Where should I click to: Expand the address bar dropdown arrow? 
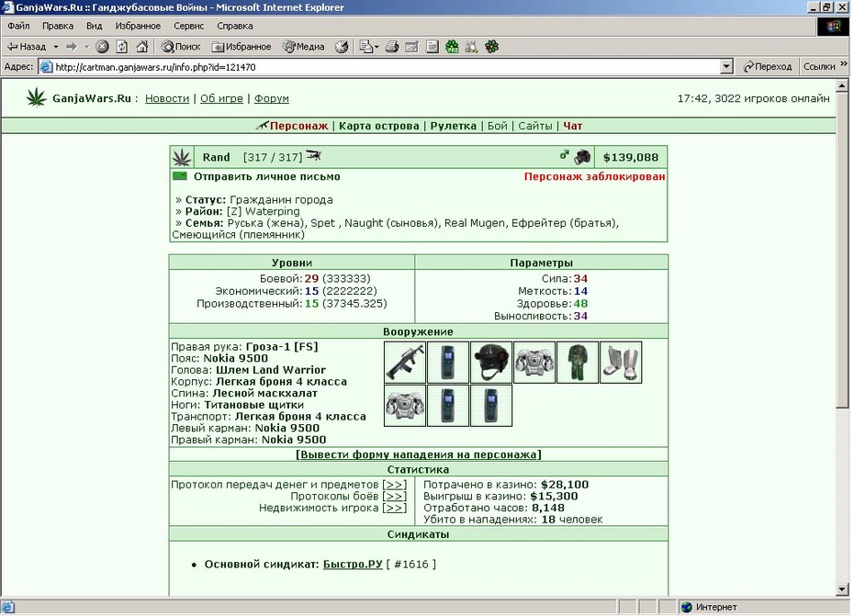click(x=726, y=67)
